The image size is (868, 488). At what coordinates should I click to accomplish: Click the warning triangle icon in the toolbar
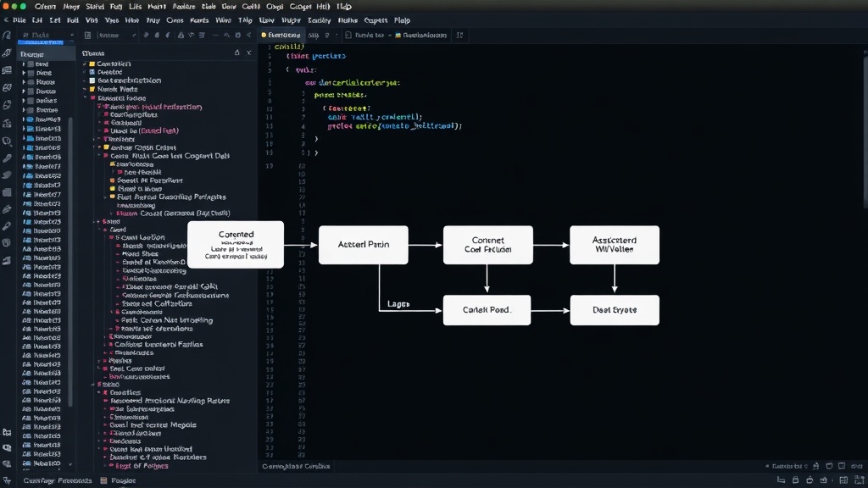click(x=181, y=35)
